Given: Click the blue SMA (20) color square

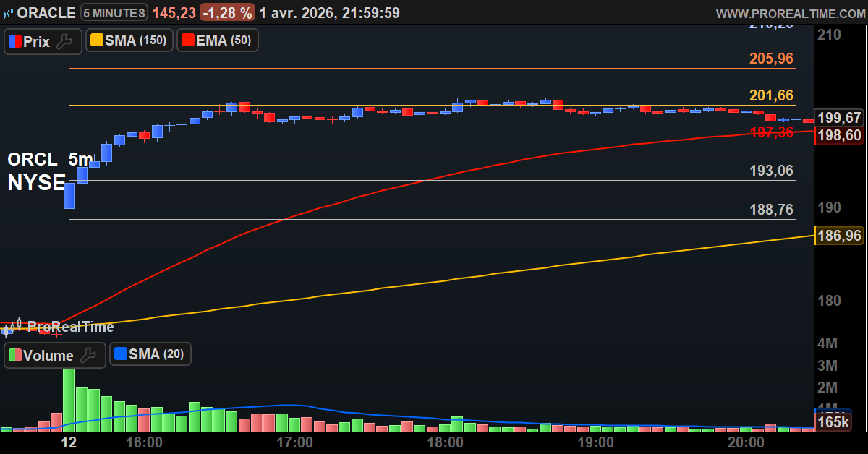Looking at the screenshot, I should coord(120,354).
